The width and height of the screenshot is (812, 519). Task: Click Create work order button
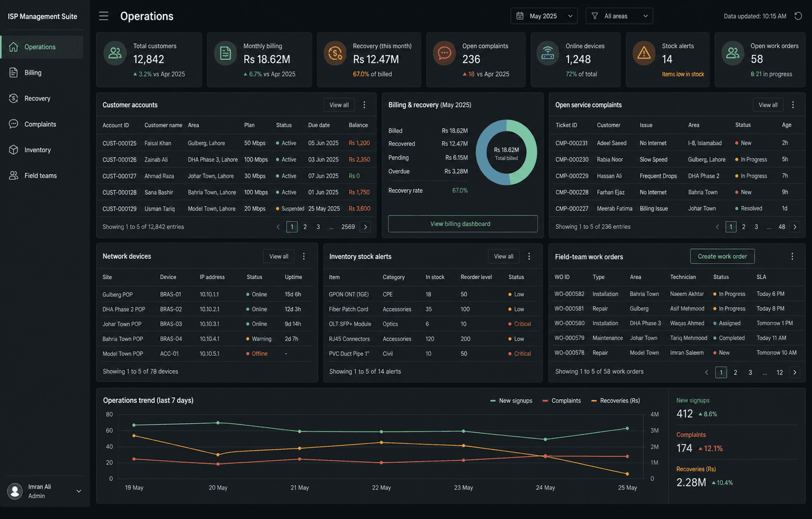point(722,256)
